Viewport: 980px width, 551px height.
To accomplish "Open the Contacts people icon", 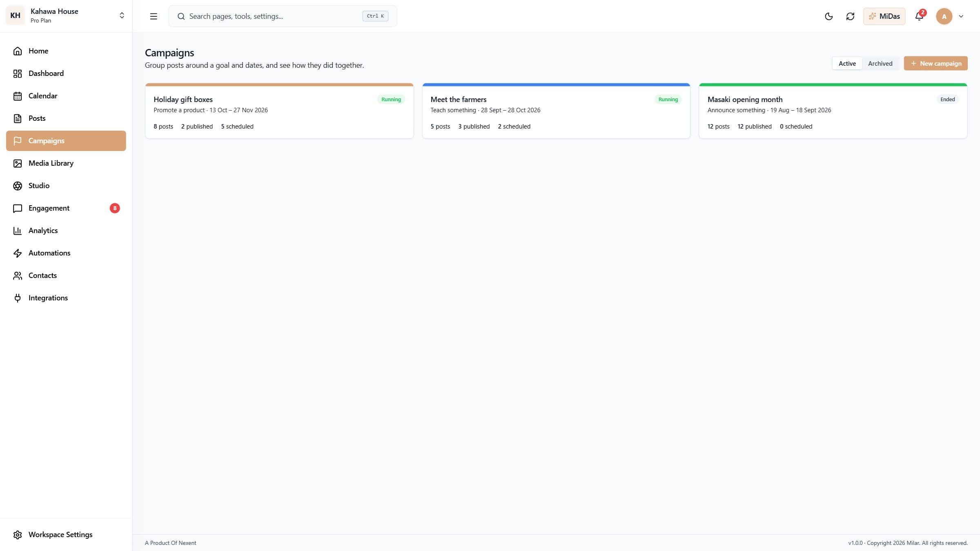I will pos(17,275).
